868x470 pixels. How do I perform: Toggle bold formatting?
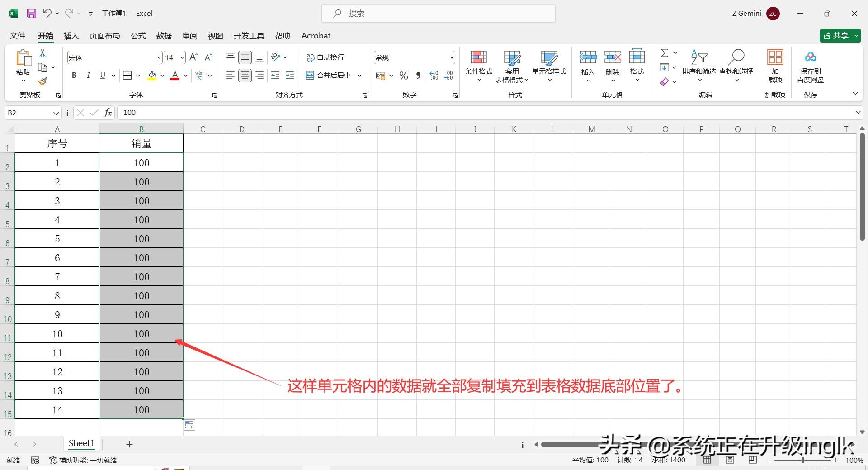tap(74, 76)
